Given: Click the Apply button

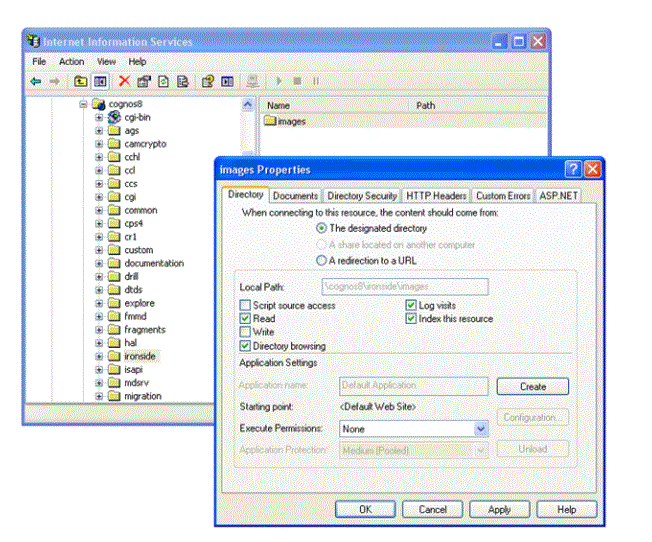Looking at the screenshot, I should [499, 510].
